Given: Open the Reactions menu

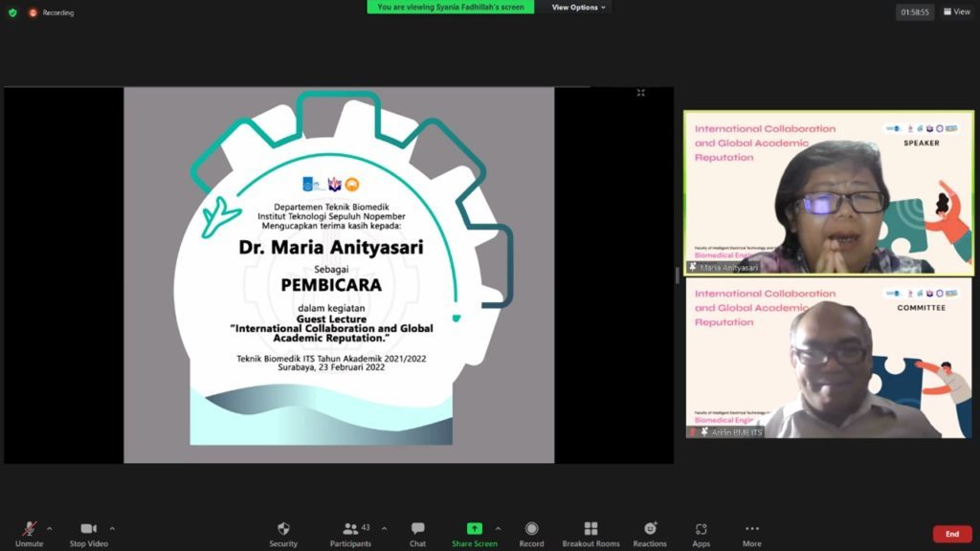Looking at the screenshot, I should pos(650,529).
